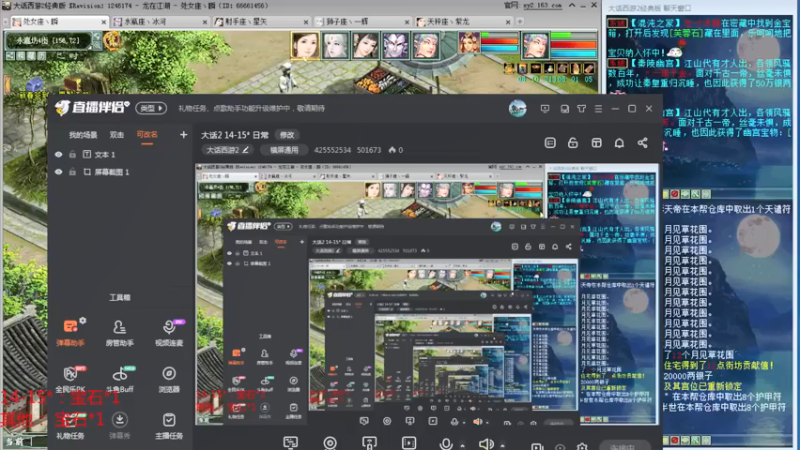Image resolution: width=800 pixels, height=450 pixels.
Task: Add a new game window tab
Action: (519, 21)
